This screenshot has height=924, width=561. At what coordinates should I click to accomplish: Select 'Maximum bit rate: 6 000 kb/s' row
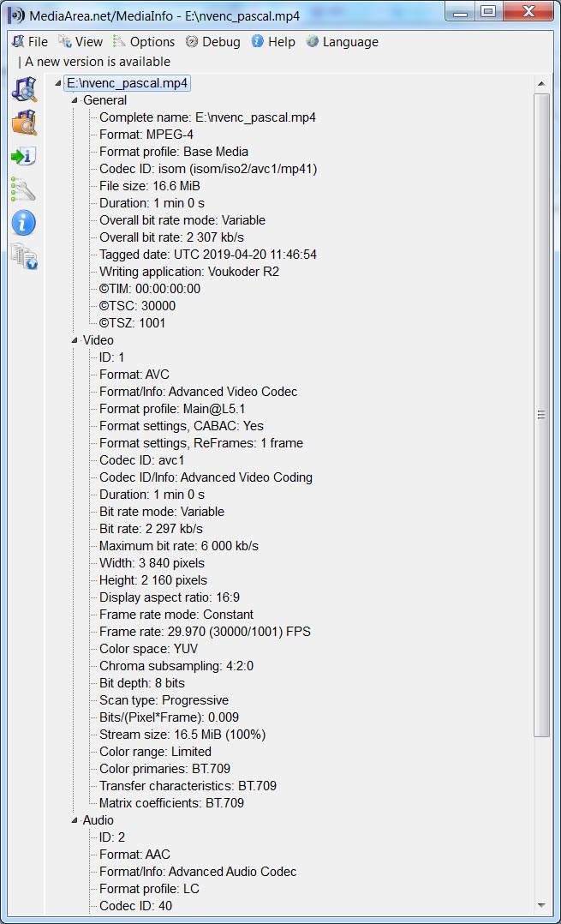[x=178, y=546]
